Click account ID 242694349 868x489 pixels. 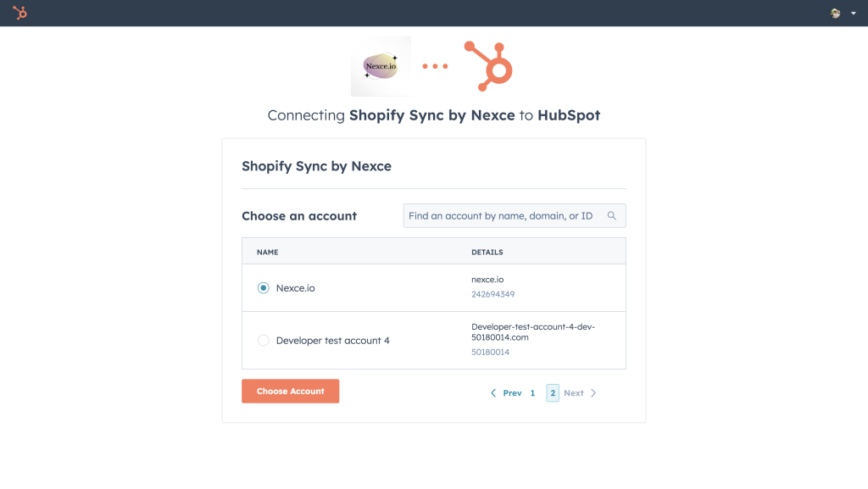click(x=493, y=294)
